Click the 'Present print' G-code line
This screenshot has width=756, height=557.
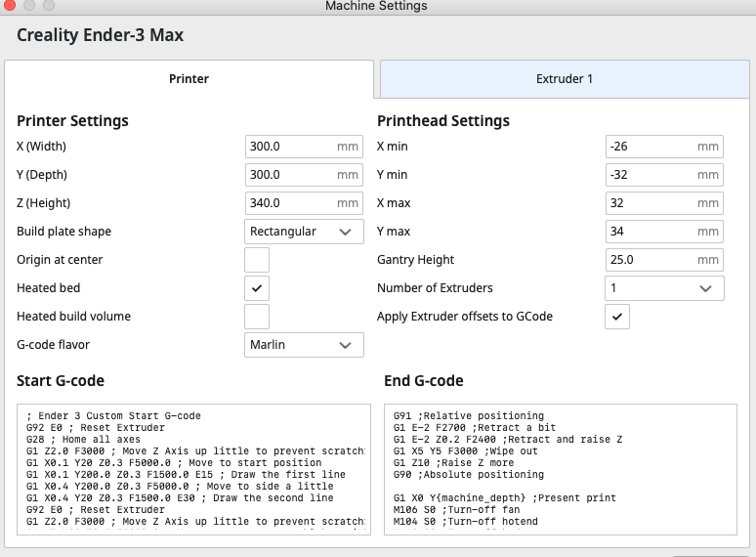(x=505, y=498)
